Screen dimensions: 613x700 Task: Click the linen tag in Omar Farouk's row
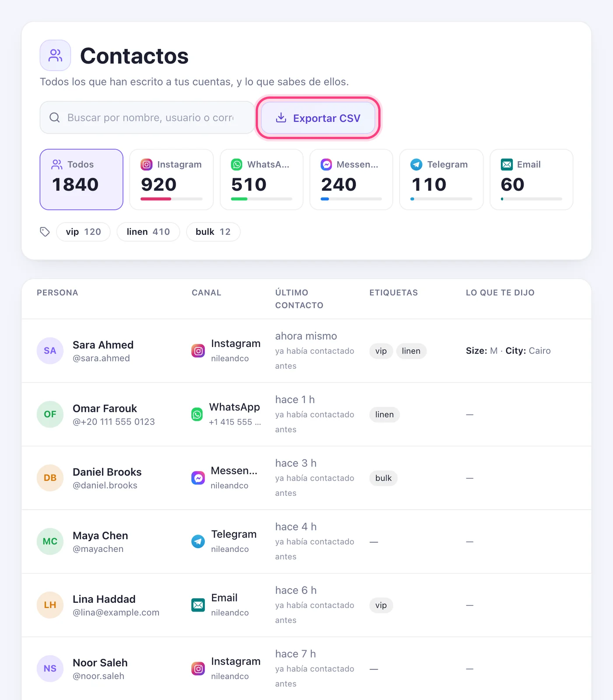[384, 414]
